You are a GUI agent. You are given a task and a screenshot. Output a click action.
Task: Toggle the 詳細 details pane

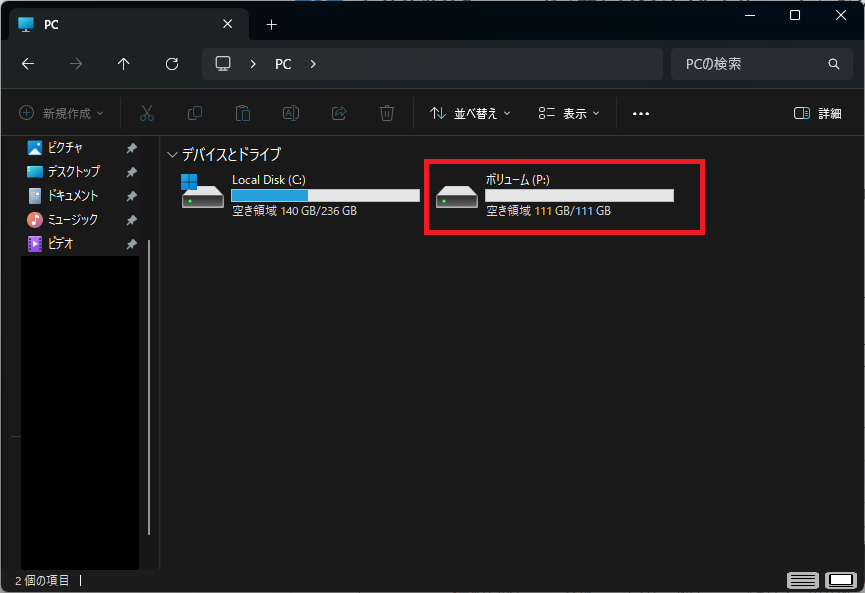[817, 113]
